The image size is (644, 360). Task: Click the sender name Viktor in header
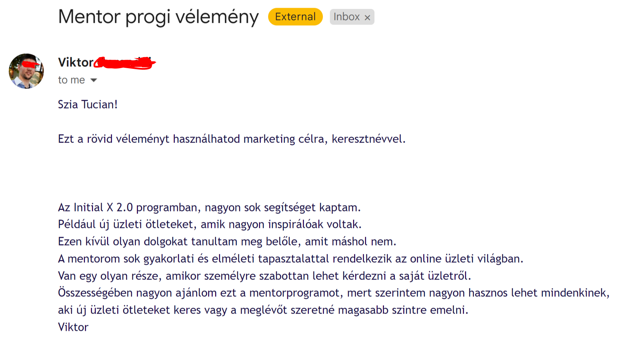[x=76, y=63]
